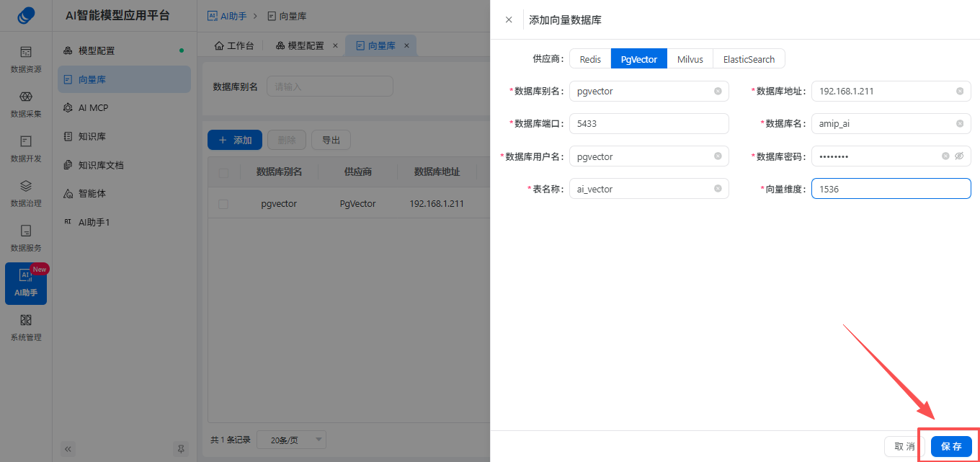The width and height of the screenshot is (980, 462).
Task: Select 向量库 in the submenu
Action: 124,79
